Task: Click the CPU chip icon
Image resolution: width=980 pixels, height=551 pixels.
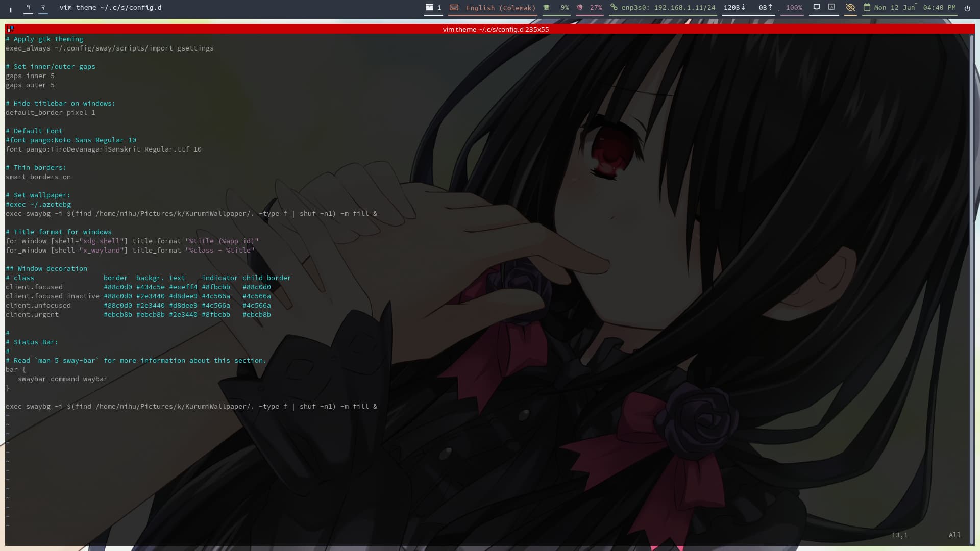Action: [x=580, y=8]
